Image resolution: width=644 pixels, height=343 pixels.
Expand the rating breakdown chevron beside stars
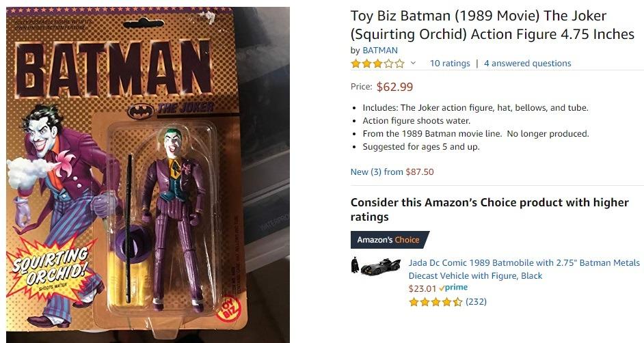click(x=413, y=64)
